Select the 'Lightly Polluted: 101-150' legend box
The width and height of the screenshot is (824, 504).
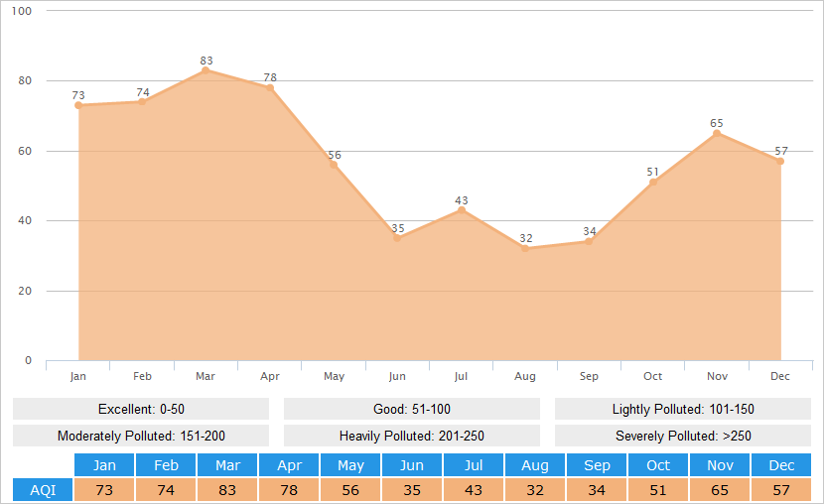683,409
